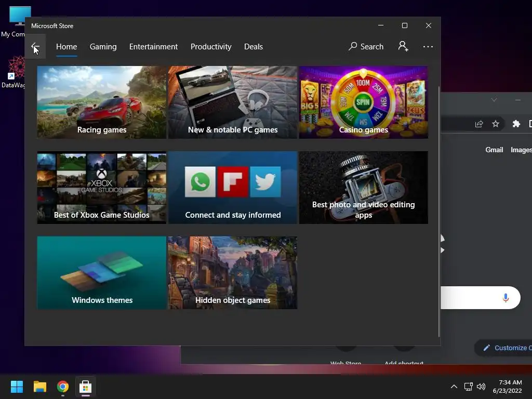Open Chrome's Extensions puzzle icon

(x=516, y=124)
